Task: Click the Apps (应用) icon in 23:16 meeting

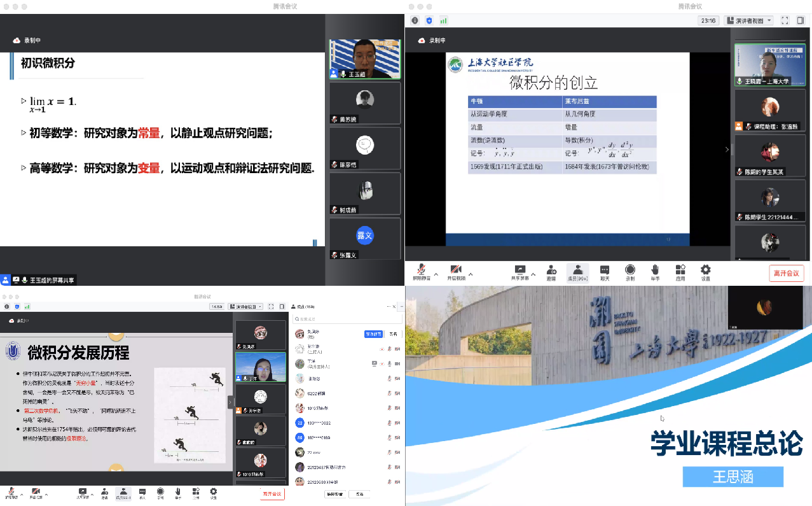Action: [680, 272]
